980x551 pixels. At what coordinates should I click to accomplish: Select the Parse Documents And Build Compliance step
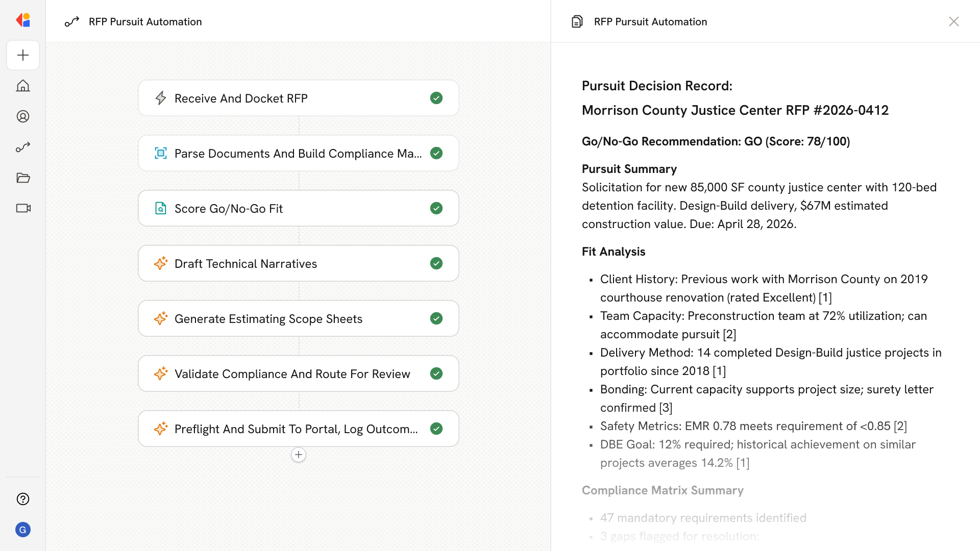pyautogui.click(x=298, y=154)
